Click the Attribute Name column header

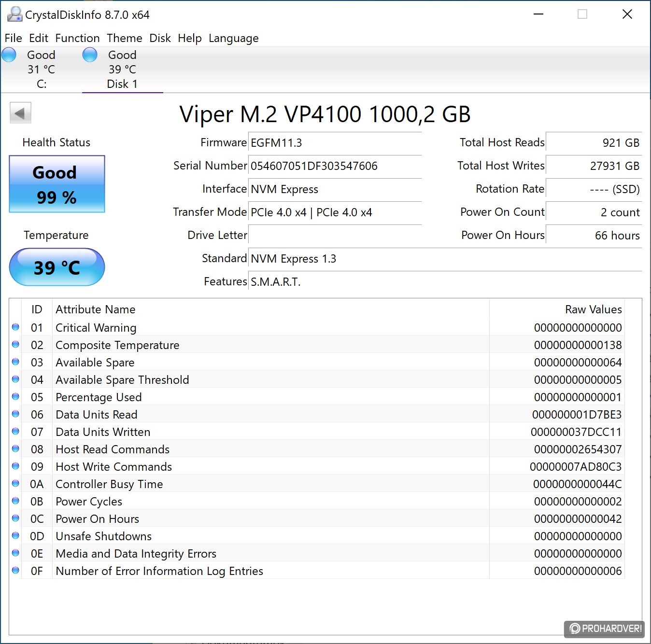tap(96, 309)
